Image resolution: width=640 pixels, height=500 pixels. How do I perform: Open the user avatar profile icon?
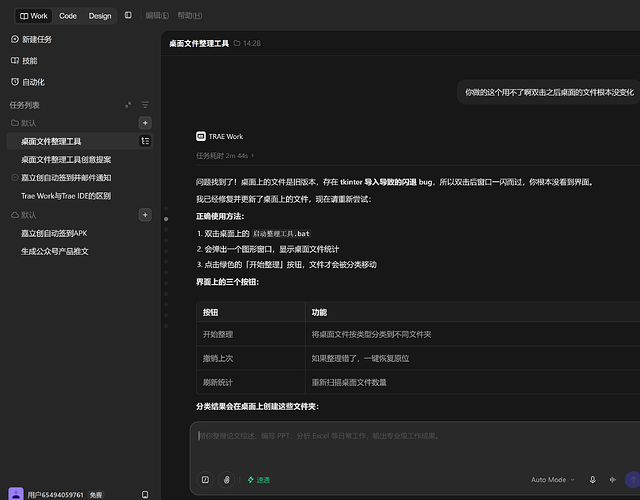16,494
